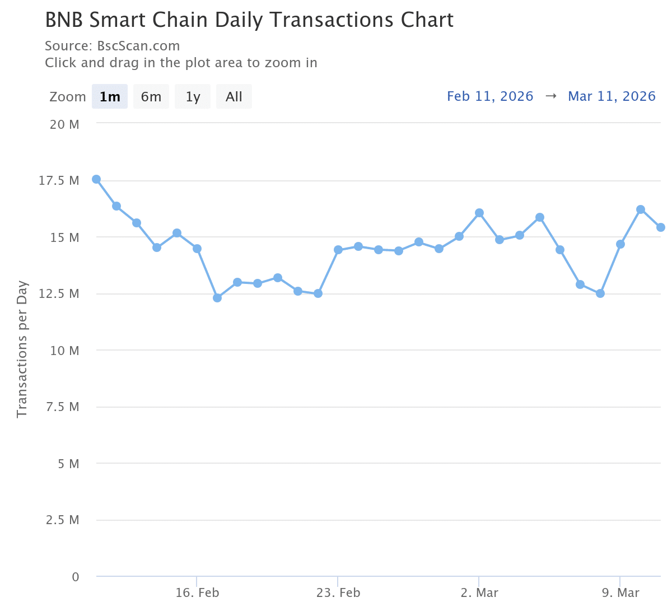This screenshot has width=672, height=616.
Task: Click the Feb 11, 2026 start date
Action: 490,96
